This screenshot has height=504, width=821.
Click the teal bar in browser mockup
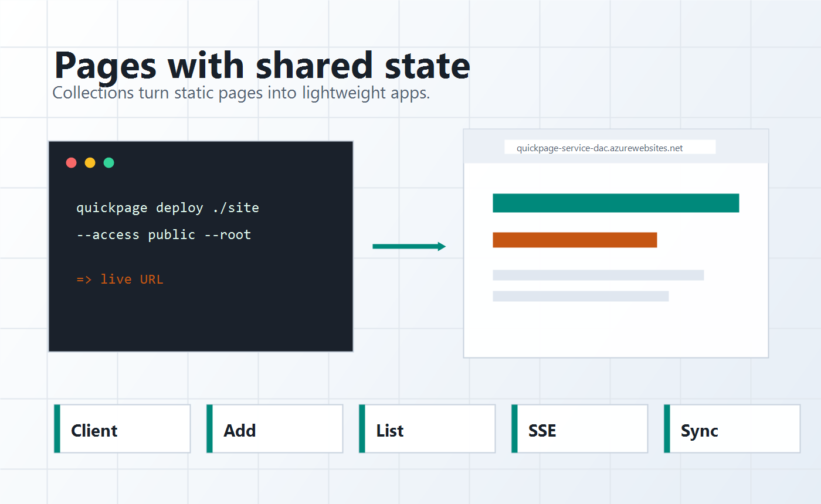616,203
